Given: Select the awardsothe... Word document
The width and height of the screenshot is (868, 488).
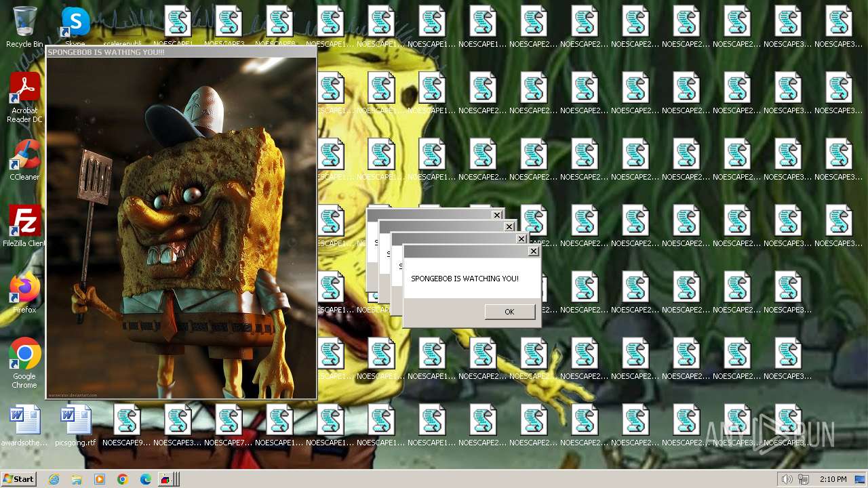Looking at the screenshot, I should click(24, 426).
